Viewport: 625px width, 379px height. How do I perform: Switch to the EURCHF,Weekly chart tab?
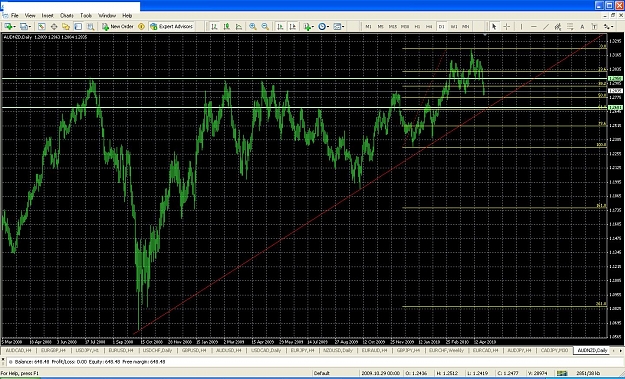pyautogui.click(x=446, y=350)
